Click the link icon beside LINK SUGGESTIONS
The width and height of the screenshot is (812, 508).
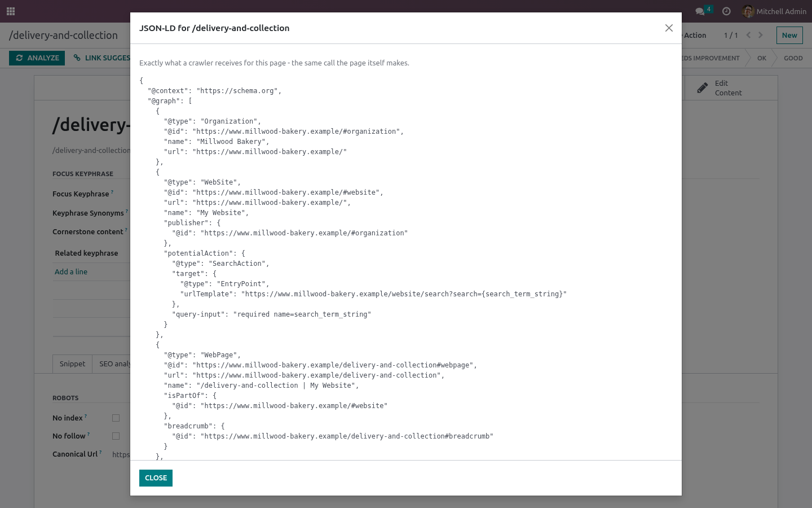tap(77, 58)
